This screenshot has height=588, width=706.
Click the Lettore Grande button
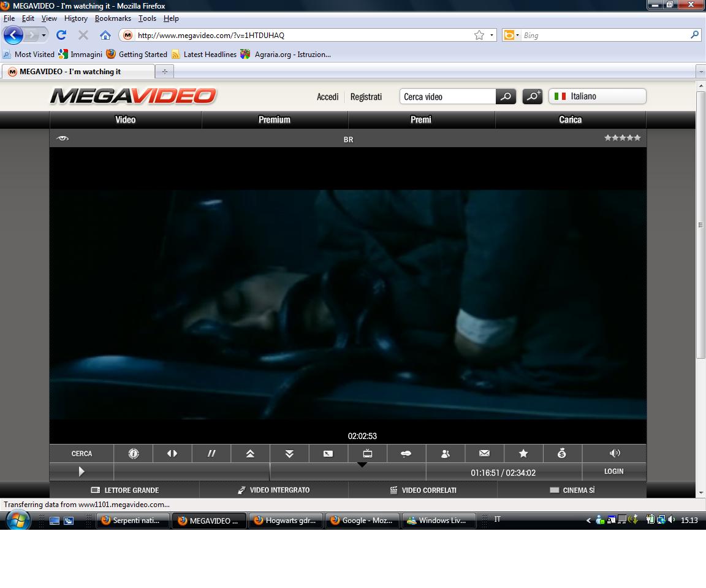click(124, 490)
